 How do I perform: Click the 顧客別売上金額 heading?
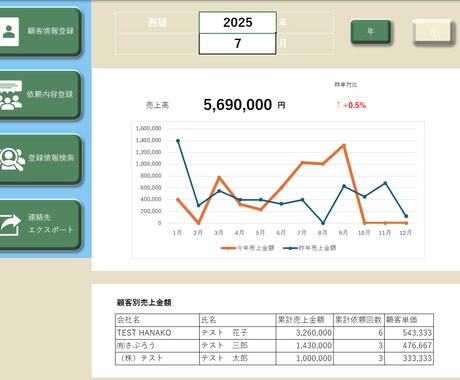pos(144,303)
